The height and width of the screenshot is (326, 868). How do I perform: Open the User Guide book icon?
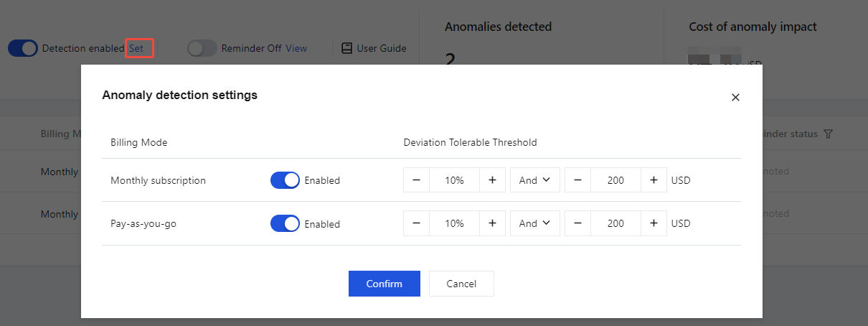pos(347,48)
